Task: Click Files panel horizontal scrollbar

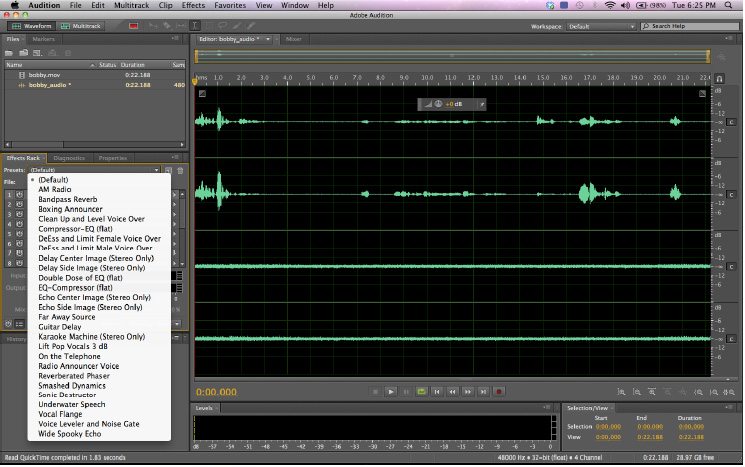Action: coord(95,144)
